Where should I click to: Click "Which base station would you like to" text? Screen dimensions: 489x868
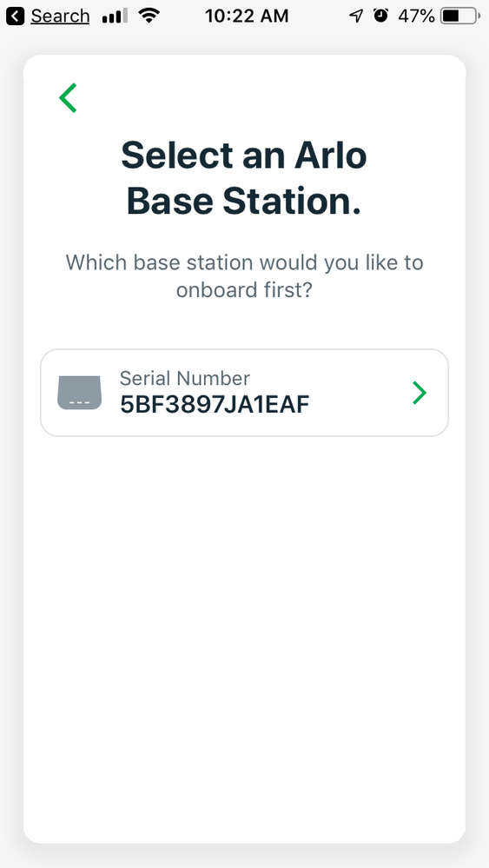pos(244,262)
